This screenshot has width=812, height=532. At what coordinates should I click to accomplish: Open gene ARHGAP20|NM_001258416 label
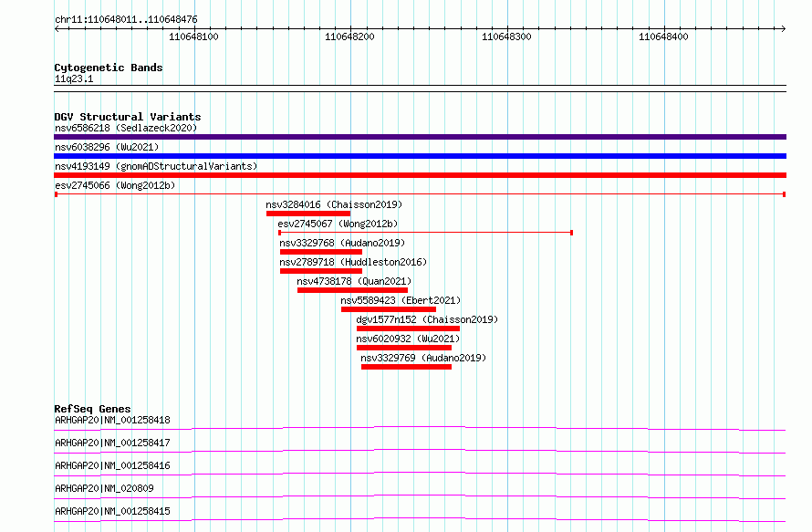coord(112,465)
